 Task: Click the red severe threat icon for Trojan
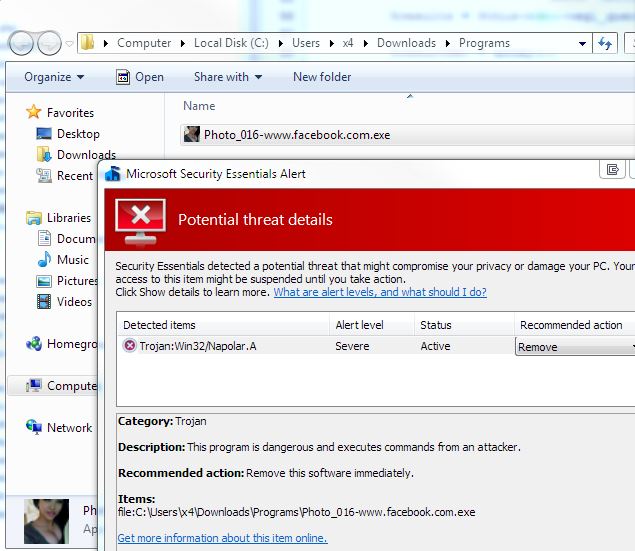click(130, 346)
